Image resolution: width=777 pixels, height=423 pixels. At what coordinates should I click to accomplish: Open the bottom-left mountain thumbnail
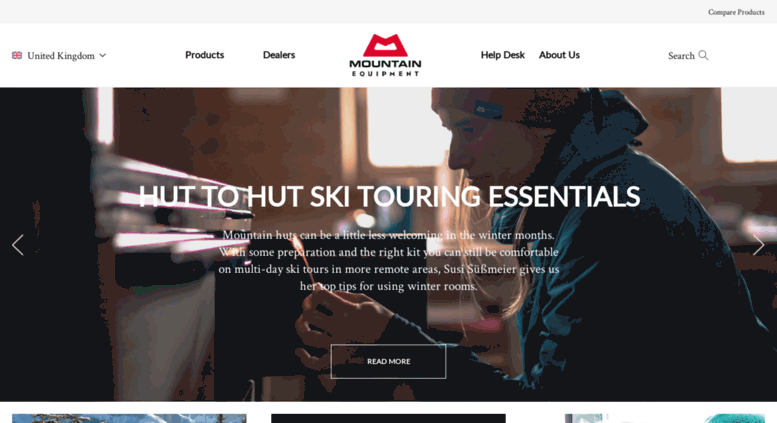click(129, 419)
